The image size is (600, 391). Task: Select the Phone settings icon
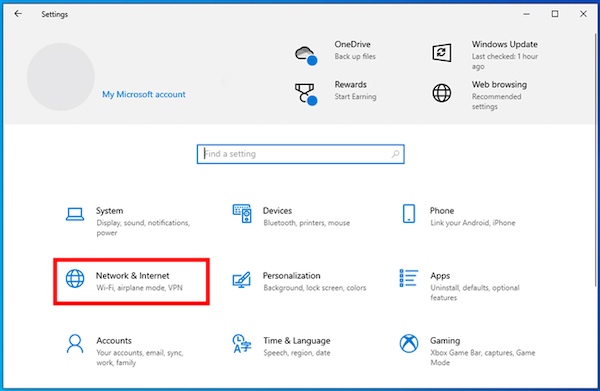pyautogui.click(x=409, y=213)
